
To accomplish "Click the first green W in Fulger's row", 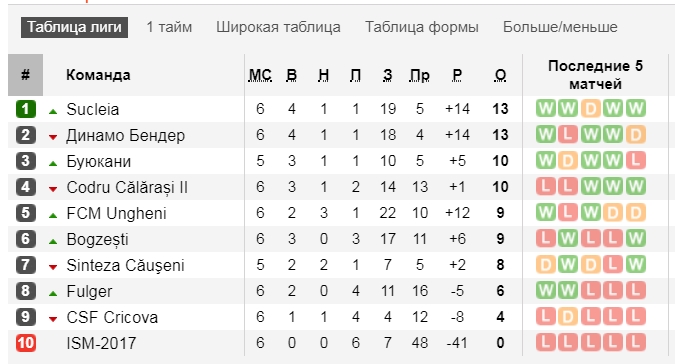I will click(546, 291).
